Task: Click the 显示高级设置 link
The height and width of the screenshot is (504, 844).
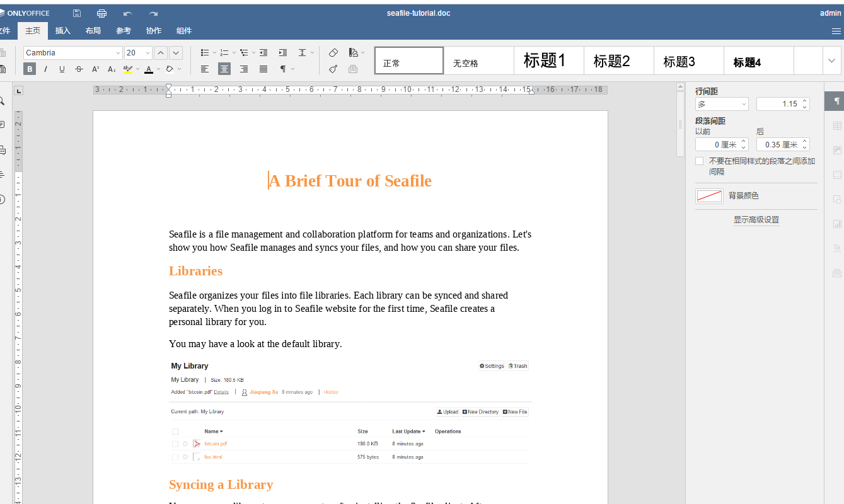Action: (756, 220)
